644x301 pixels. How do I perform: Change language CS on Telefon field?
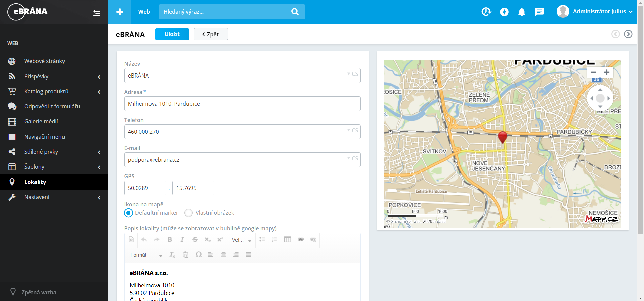353,130
